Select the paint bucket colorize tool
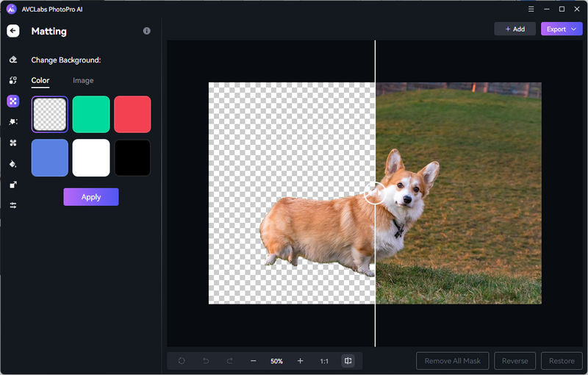 (13, 164)
